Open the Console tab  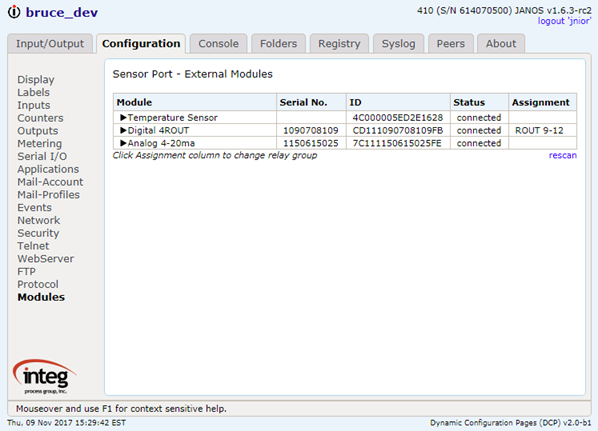pos(219,44)
